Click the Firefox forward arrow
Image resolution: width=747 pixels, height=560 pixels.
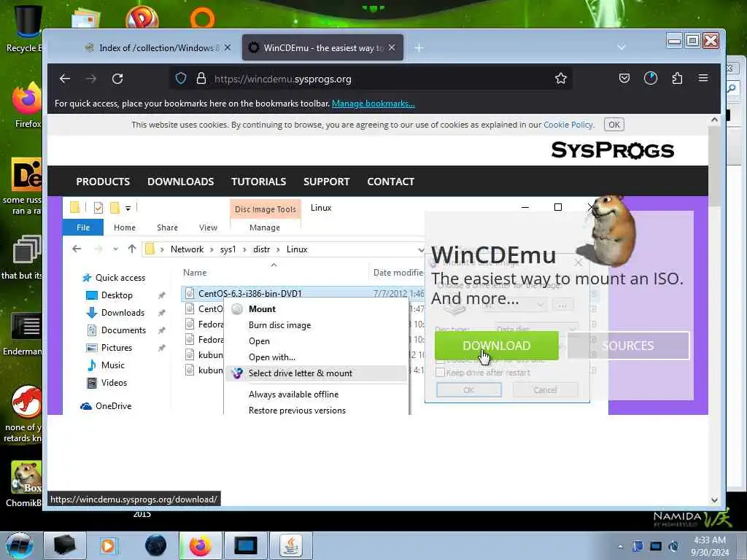[x=91, y=79]
